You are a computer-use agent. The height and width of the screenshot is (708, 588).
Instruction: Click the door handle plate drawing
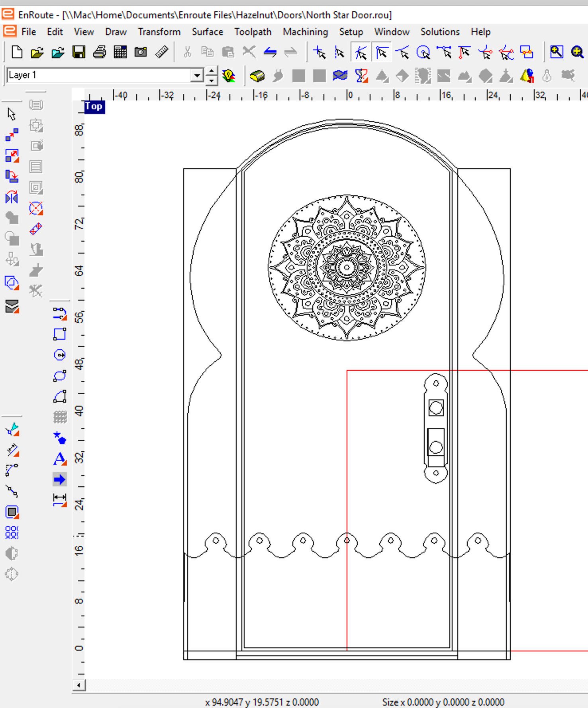[x=436, y=428]
